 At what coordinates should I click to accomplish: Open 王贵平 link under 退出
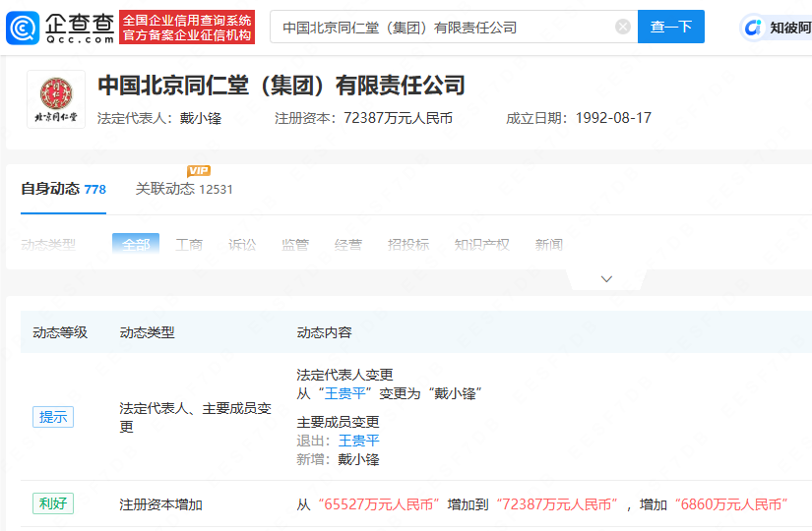pos(358,441)
